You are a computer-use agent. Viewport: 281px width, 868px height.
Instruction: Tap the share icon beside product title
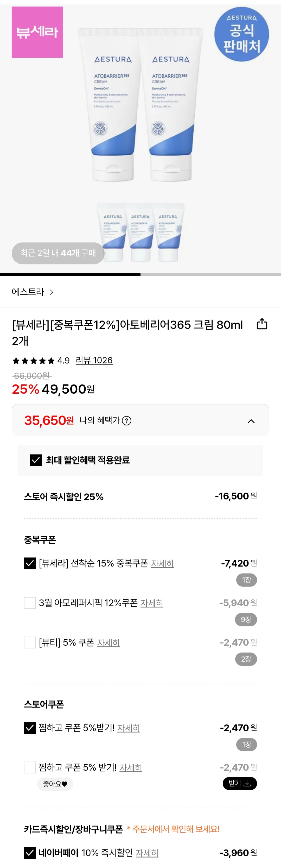pyautogui.click(x=262, y=324)
